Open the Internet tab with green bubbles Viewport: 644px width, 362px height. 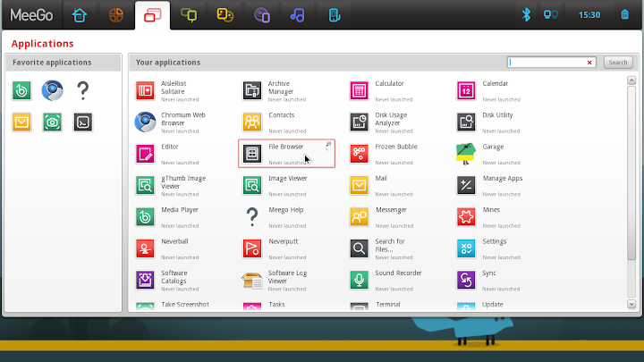click(189, 15)
